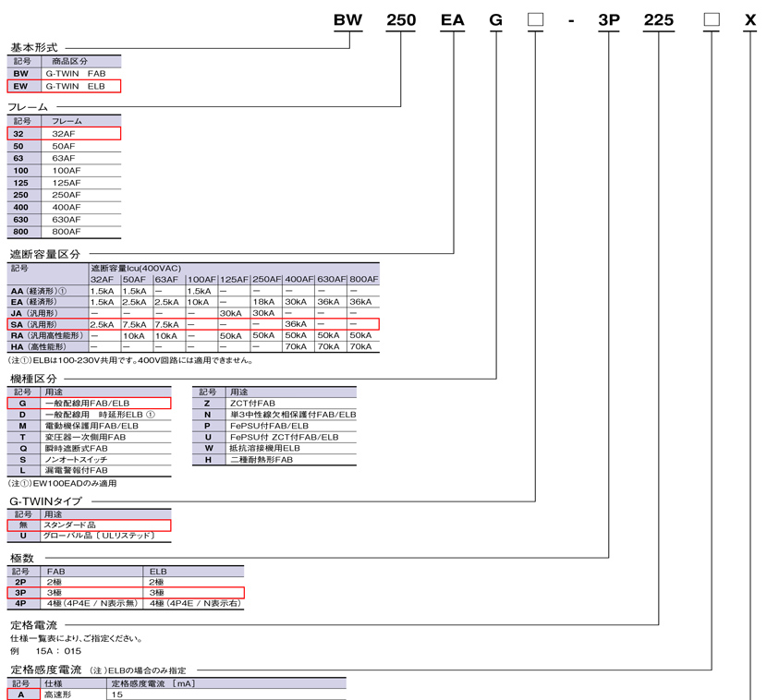Select the H 二種耐熱形FAB row

click(x=274, y=459)
